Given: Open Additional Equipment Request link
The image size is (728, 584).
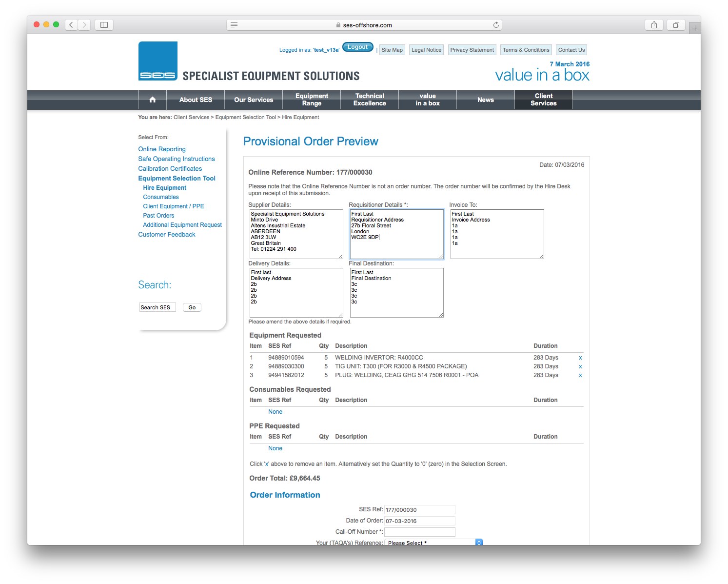Looking at the screenshot, I should [182, 224].
